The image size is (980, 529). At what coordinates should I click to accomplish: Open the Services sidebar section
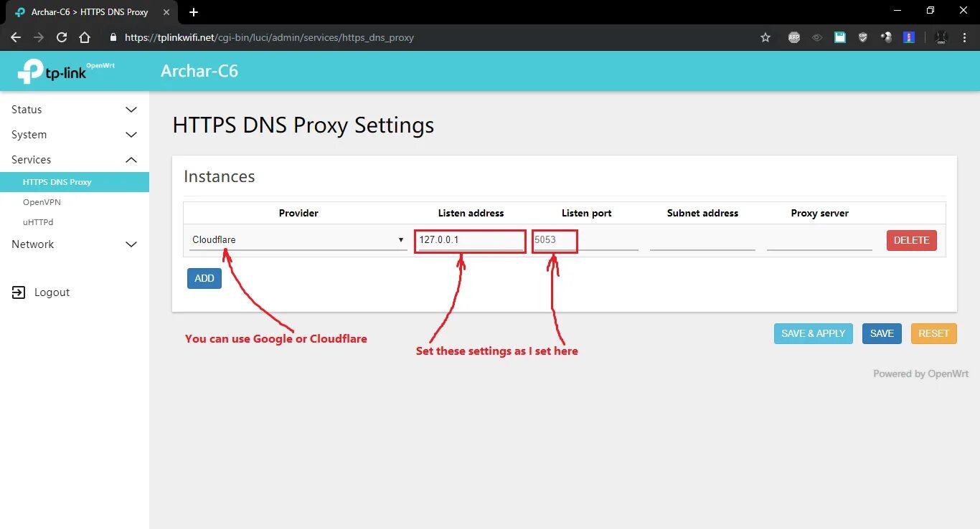click(75, 160)
